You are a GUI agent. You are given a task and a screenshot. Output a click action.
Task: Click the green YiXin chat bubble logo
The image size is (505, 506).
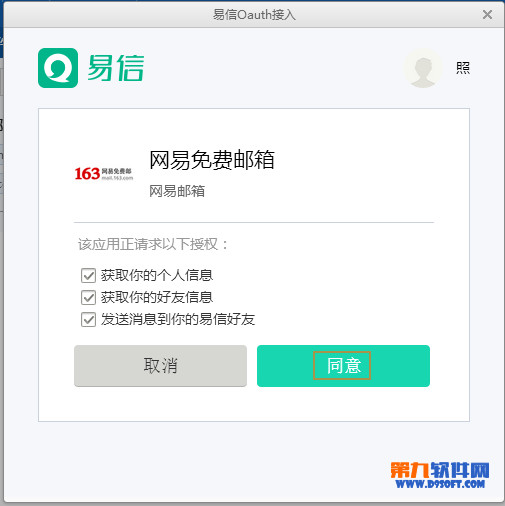[58, 68]
